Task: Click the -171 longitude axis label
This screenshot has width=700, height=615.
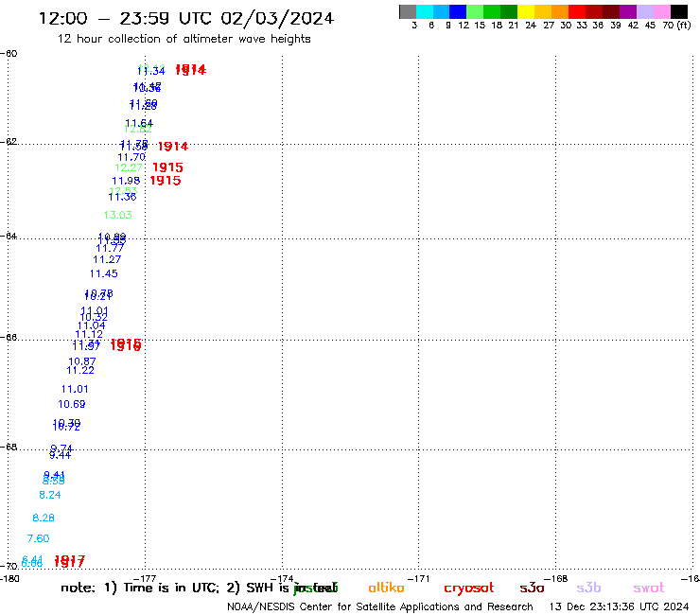Action: 419,579
